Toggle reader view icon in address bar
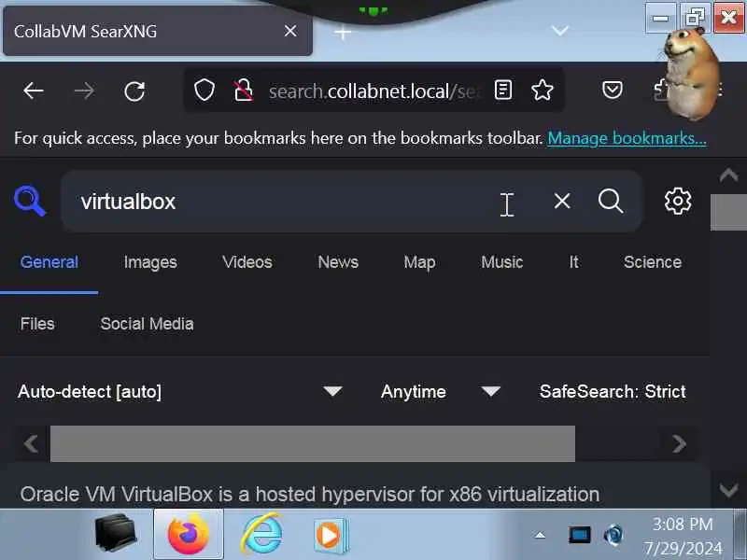The width and height of the screenshot is (747, 560). pyautogui.click(x=503, y=90)
